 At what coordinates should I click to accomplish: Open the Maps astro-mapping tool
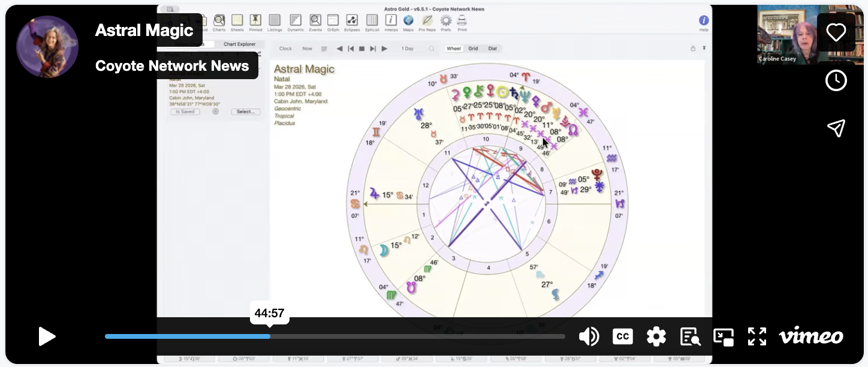pos(408,21)
